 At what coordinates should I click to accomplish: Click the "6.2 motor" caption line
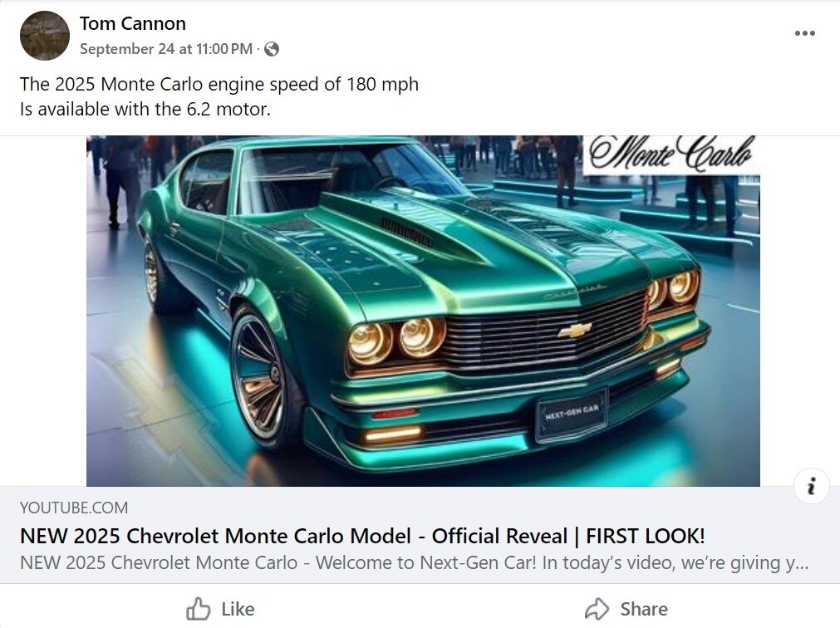point(145,109)
